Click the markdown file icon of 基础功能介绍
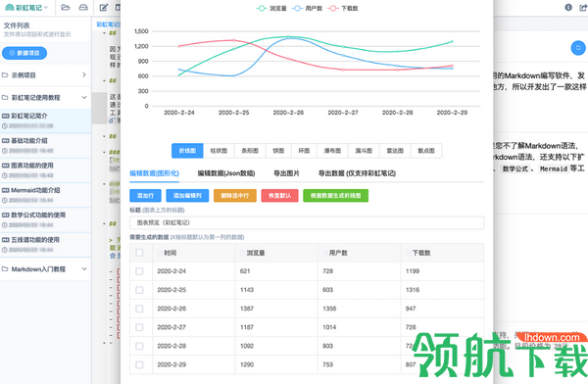The width and height of the screenshot is (588, 384). click(5, 141)
